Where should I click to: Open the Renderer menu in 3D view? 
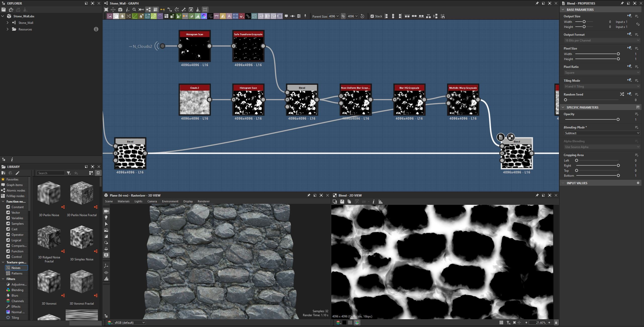click(x=204, y=201)
